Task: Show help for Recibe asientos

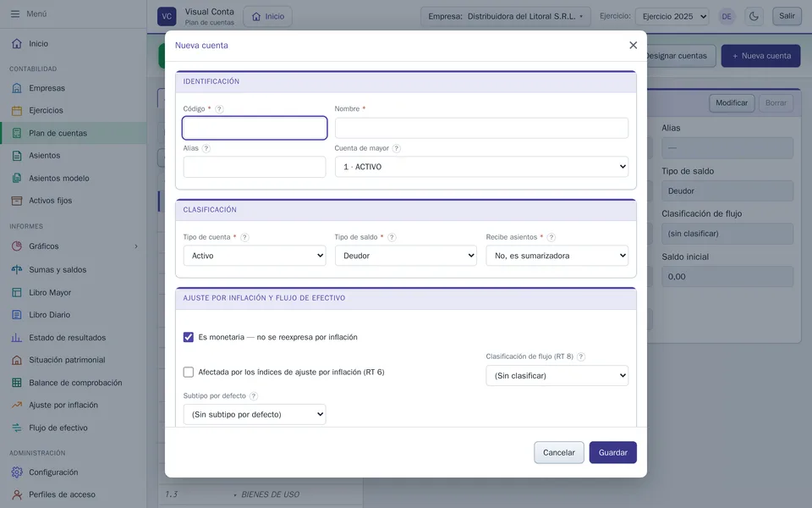Action: [551, 237]
